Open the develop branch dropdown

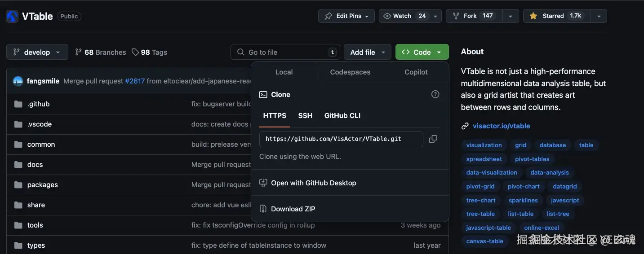point(37,52)
